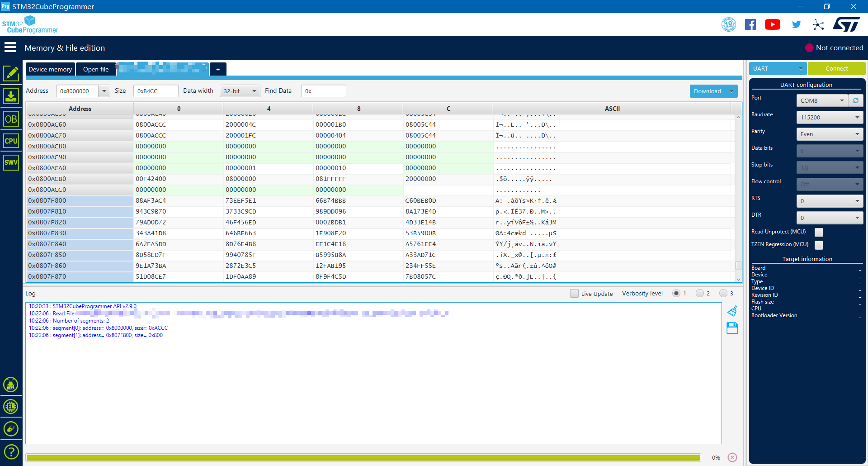Click the Download button
Viewport: 868px width, 466px height.
[708, 91]
